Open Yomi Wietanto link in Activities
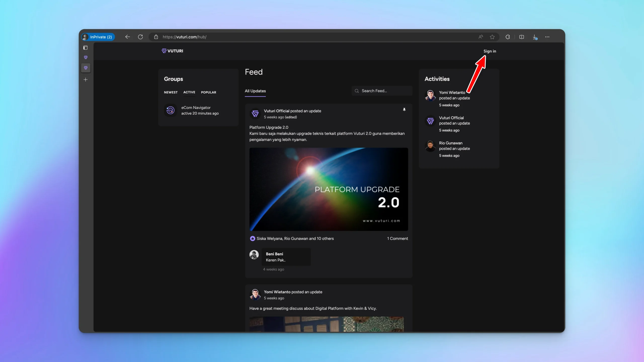The height and width of the screenshot is (362, 644). (x=452, y=93)
